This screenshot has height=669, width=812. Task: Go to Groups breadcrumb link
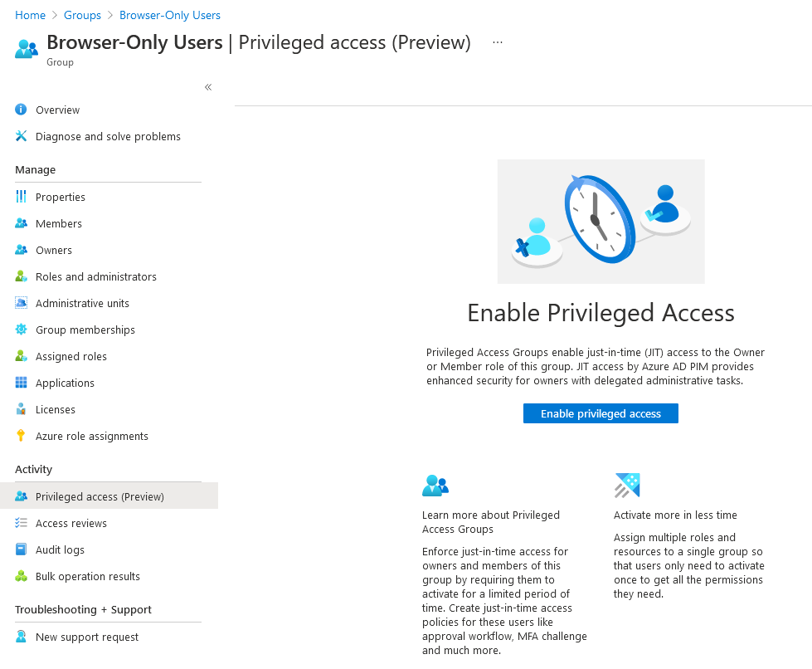[x=82, y=15]
